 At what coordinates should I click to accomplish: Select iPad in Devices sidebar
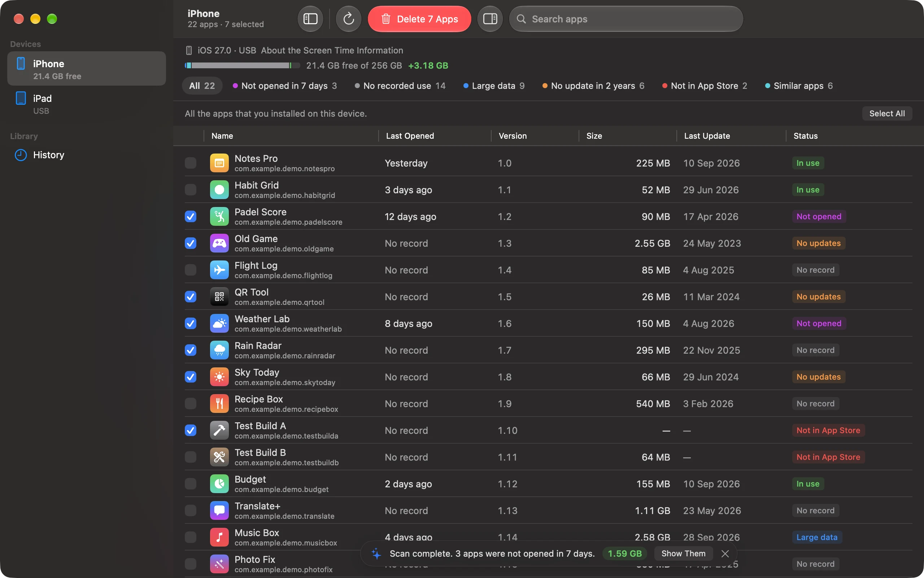pos(86,104)
